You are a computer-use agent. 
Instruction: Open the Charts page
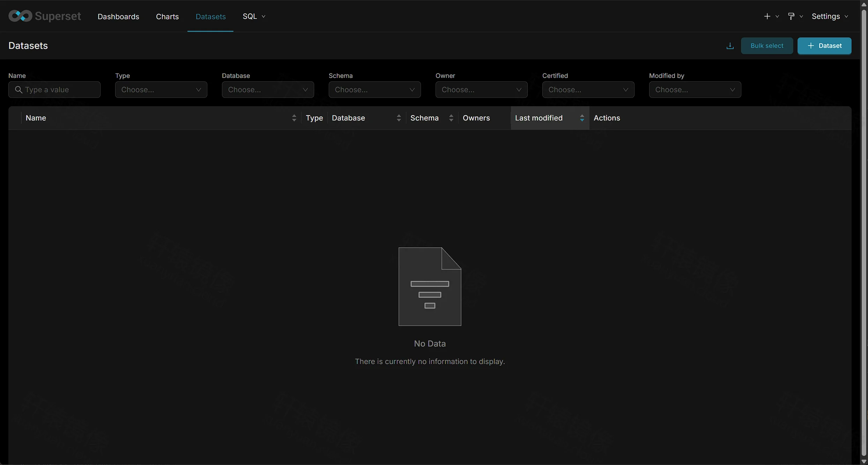pyautogui.click(x=167, y=16)
